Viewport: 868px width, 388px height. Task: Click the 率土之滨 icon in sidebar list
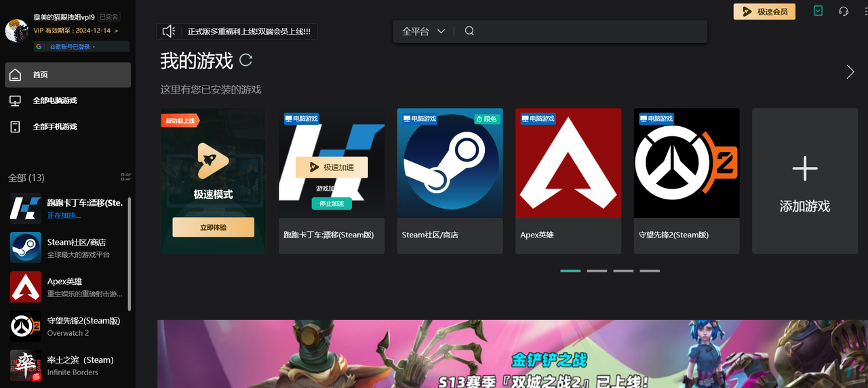click(26, 366)
